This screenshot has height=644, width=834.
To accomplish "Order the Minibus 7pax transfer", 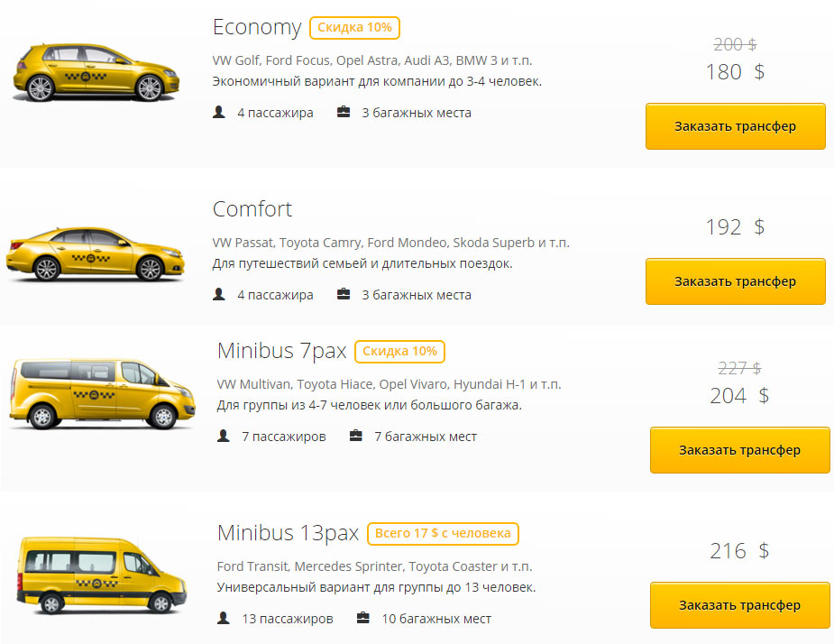I will [x=739, y=450].
